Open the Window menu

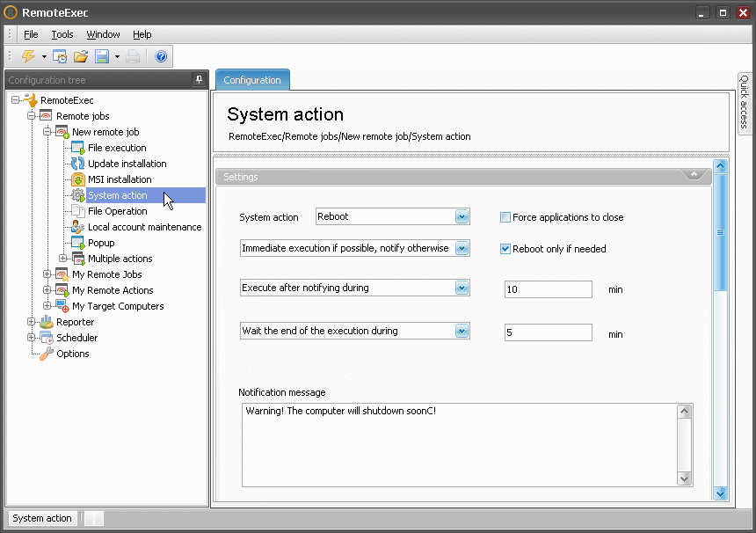pyautogui.click(x=103, y=34)
